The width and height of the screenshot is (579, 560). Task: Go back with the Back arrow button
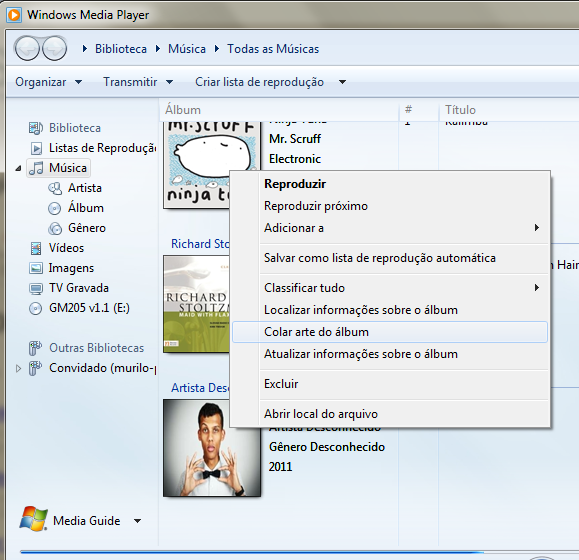(27, 48)
